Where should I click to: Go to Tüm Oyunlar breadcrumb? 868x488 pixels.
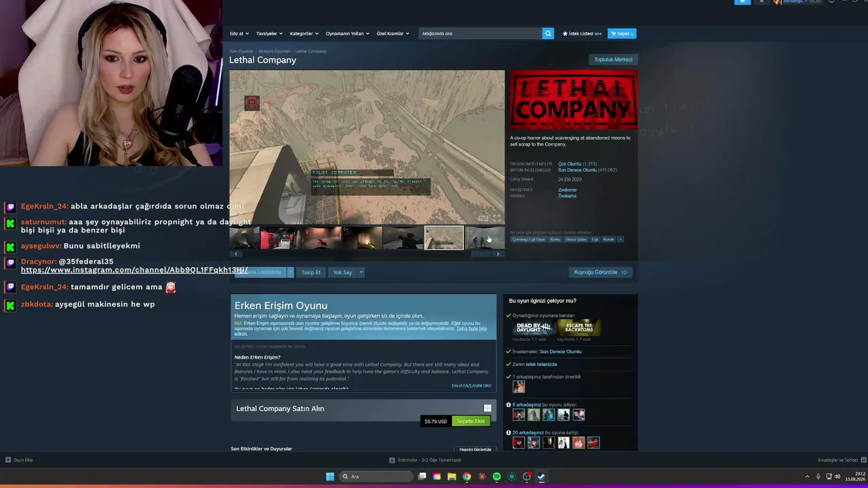pos(241,52)
